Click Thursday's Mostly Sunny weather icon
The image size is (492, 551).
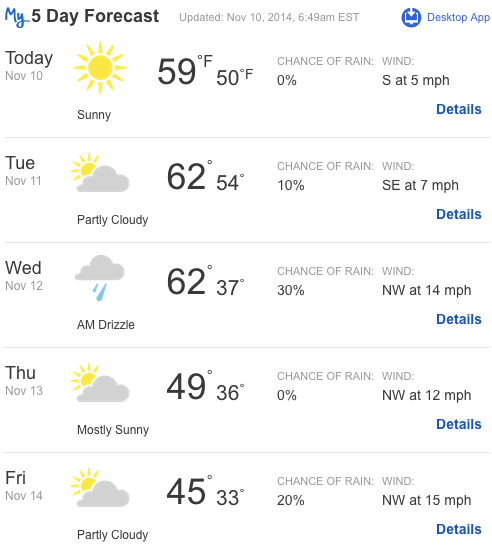click(x=100, y=383)
